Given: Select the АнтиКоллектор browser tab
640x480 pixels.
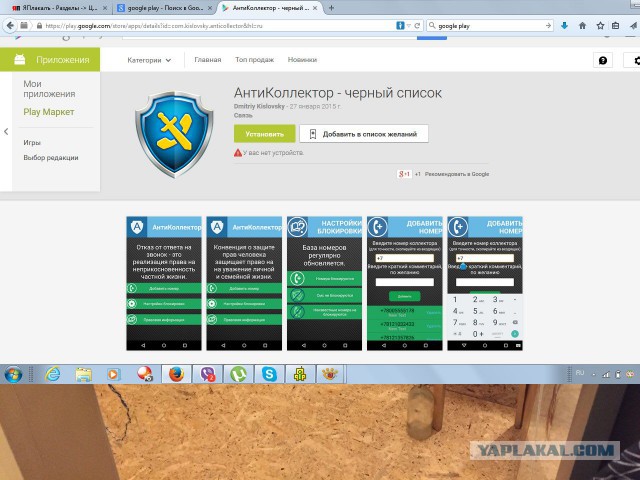Looking at the screenshot, I should tap(270, 8).
